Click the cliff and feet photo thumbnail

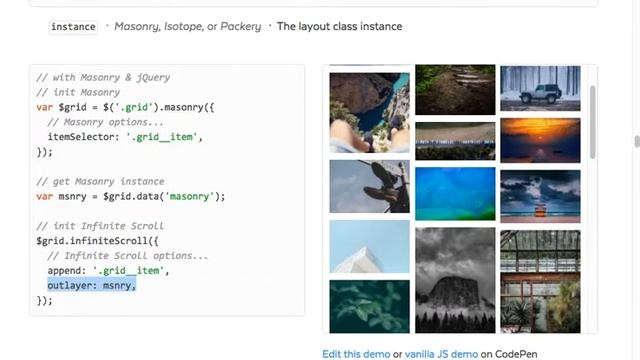(369, 113)
